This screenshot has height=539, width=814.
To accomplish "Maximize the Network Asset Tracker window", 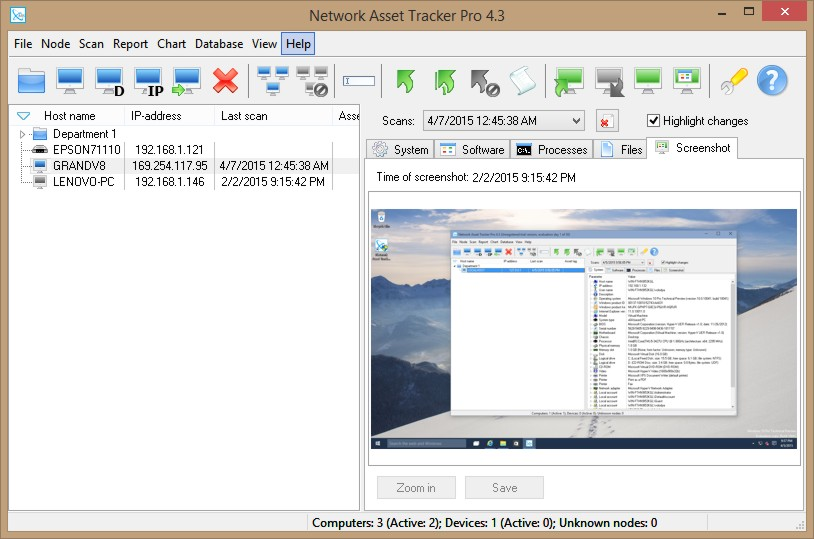I will pos(749,11).
